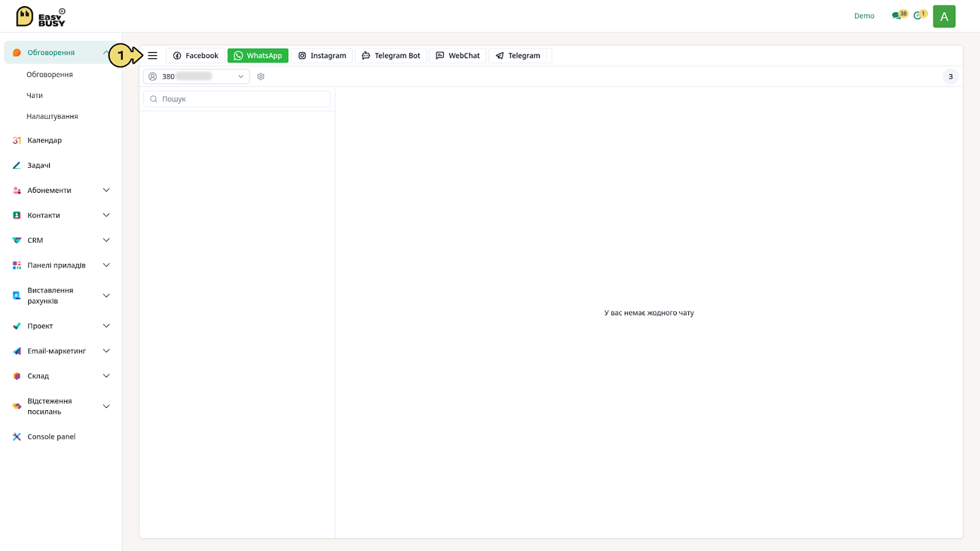Open account settings gear icon

pyautogui.click(x=261, y=77)
